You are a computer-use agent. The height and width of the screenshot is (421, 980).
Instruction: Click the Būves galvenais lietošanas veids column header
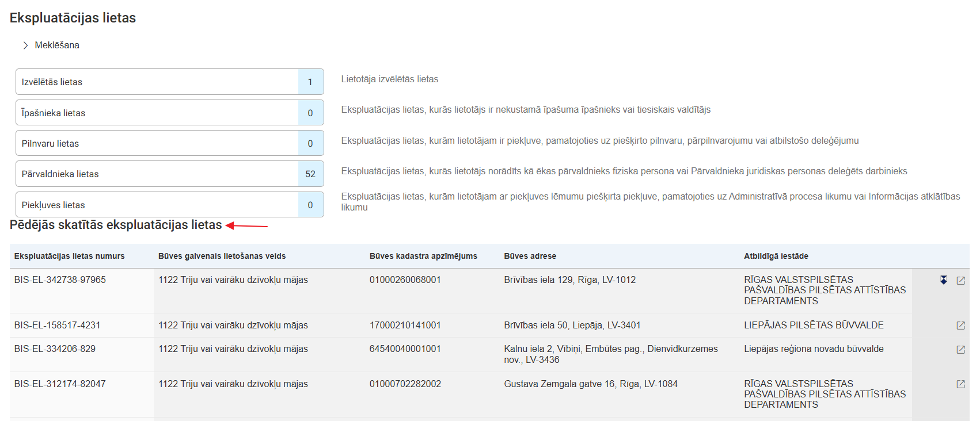pos(222,257)
